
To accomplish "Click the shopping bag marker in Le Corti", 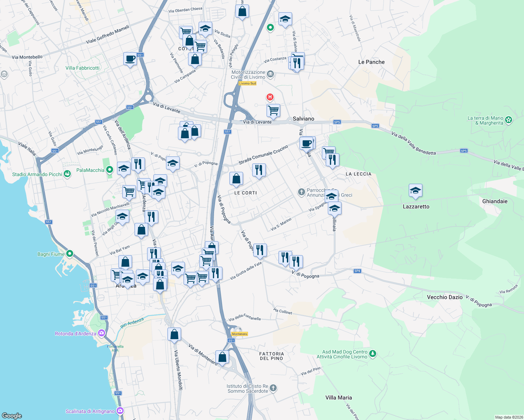I will [236, 179].
